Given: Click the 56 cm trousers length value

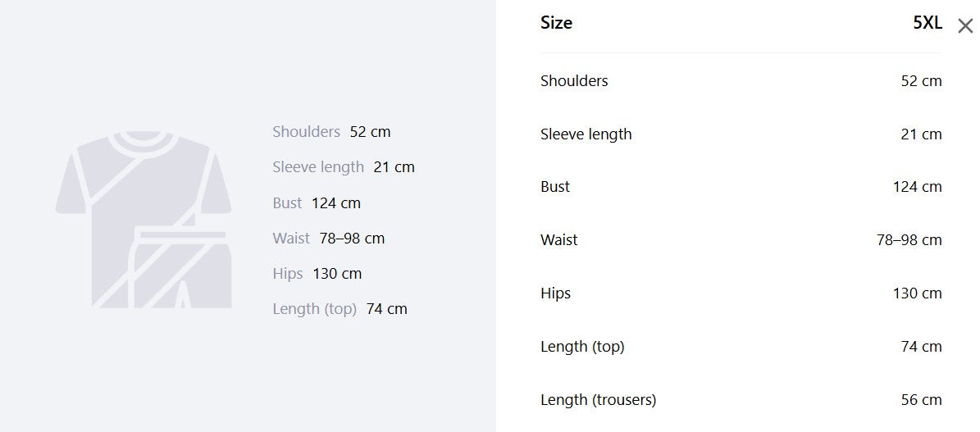Looking at the screenshot, I should 921,400.
